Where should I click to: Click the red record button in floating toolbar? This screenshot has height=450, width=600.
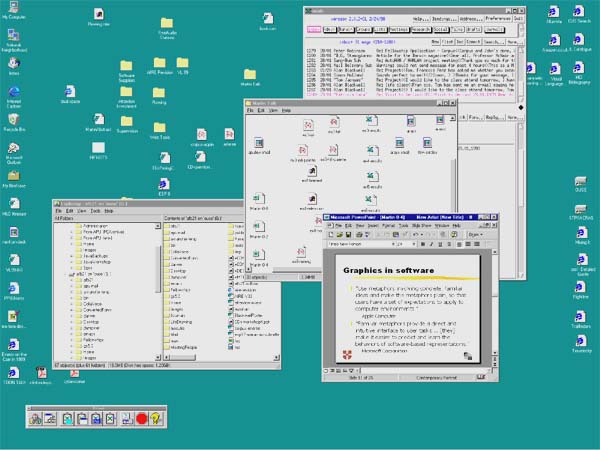pyautogui.click(x=142, y=420)
